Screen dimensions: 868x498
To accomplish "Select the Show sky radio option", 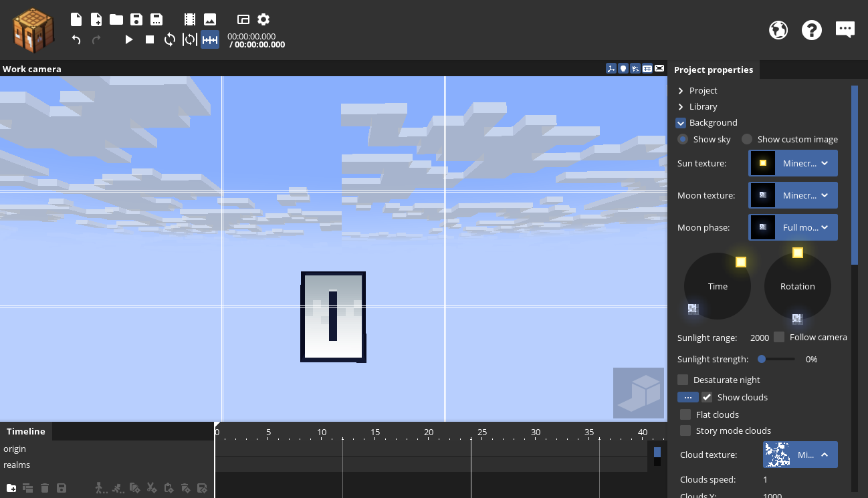I will (x=683, y=139).
